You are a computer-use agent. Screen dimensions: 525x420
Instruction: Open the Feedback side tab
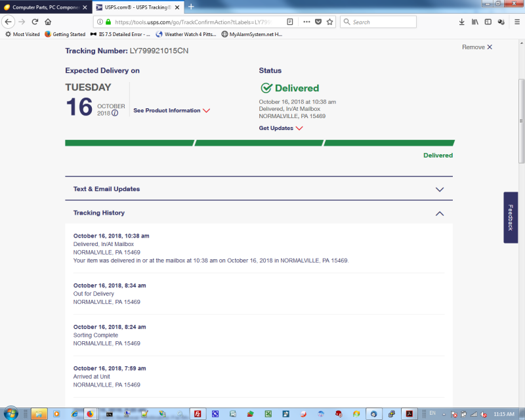pos(511,217)
